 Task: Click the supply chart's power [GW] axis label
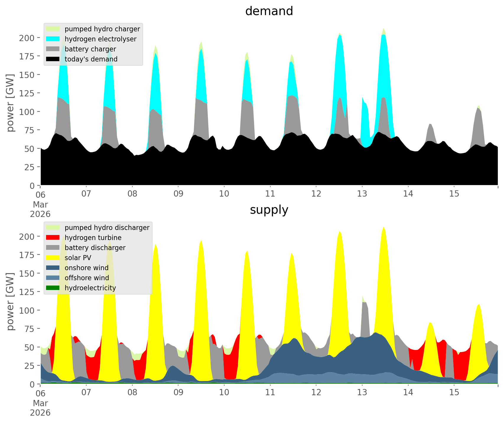click(x=10, y=302)
